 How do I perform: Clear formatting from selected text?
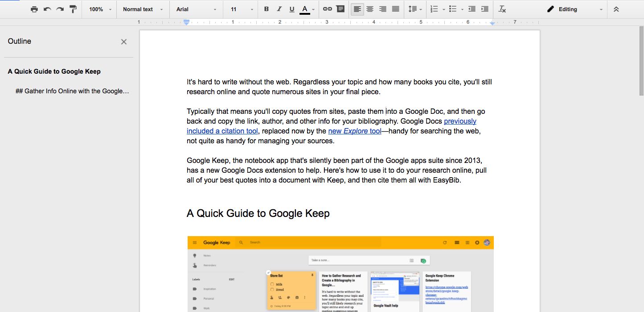coord(502,9)
